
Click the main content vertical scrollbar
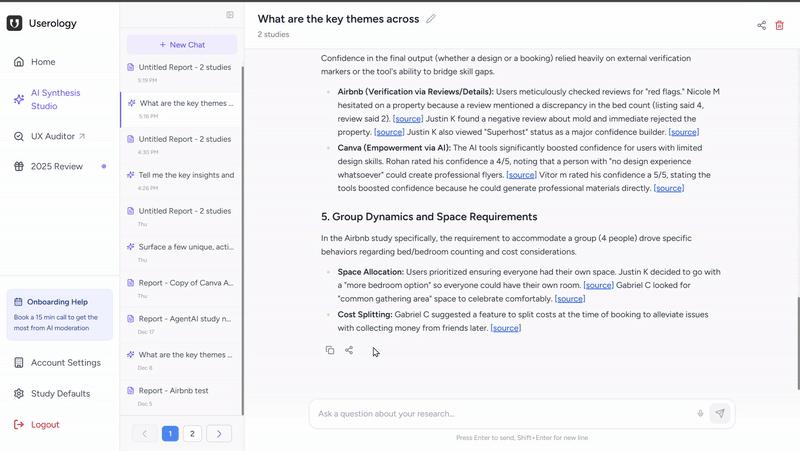798,343
